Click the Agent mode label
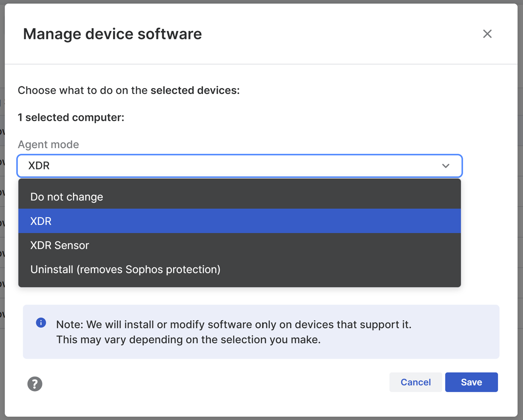 48,144
